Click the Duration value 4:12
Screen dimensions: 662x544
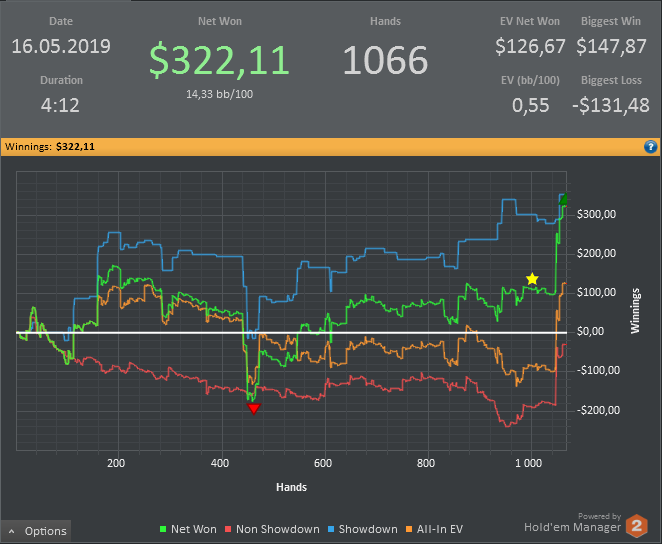[60, 105]
